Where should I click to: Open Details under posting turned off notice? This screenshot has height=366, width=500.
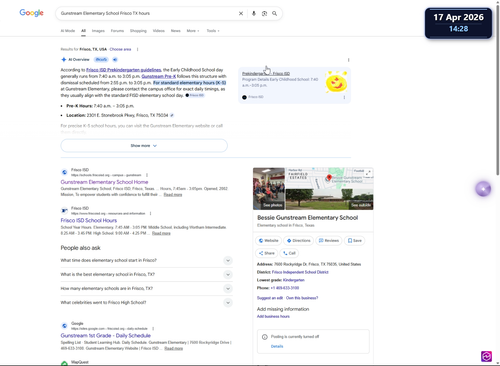[x=277, y=346]
